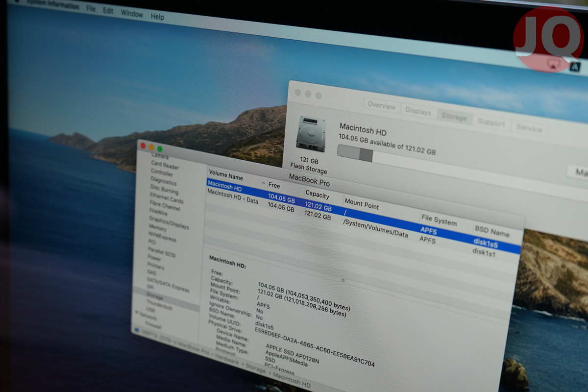Sort by the Free column header
The image size is (588, 392).
274,186
